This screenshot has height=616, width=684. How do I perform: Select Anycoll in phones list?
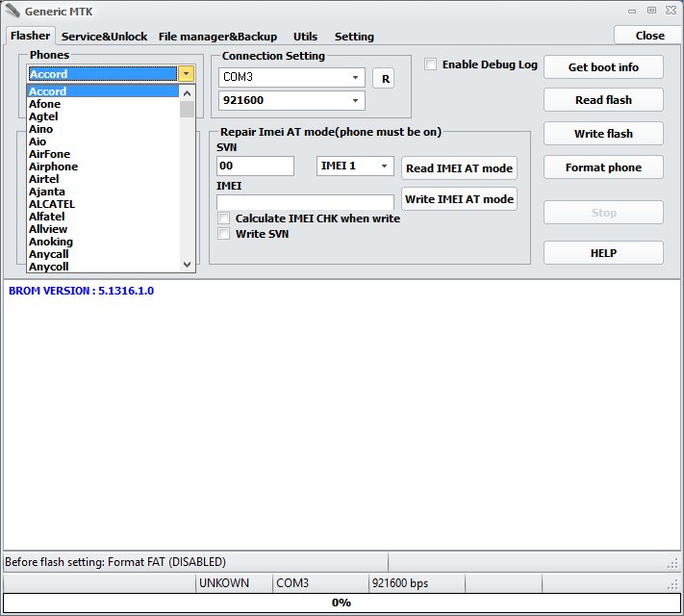103,267
